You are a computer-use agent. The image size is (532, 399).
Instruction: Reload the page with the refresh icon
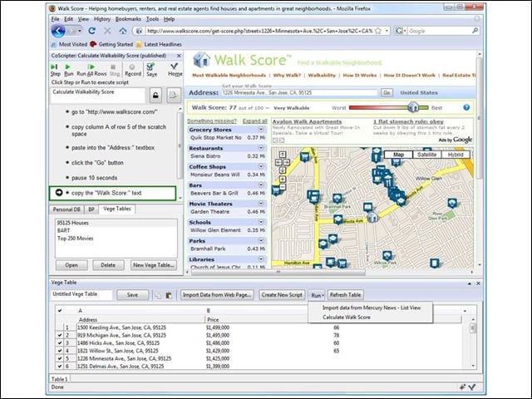(91, 31)
